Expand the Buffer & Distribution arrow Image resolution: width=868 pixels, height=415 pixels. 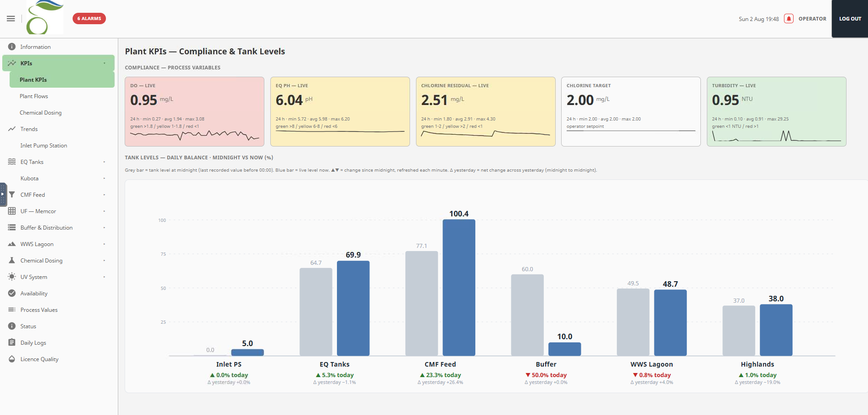(104, 227)
